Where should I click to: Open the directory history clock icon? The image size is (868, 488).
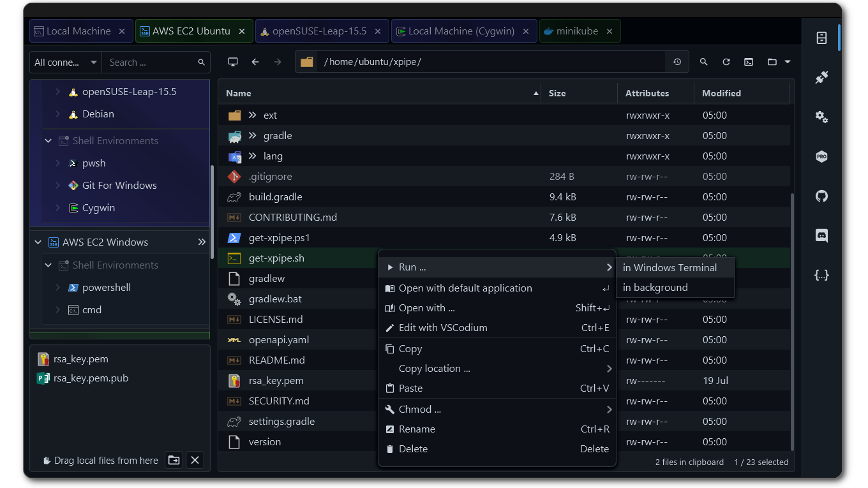[x=677, y=62]
